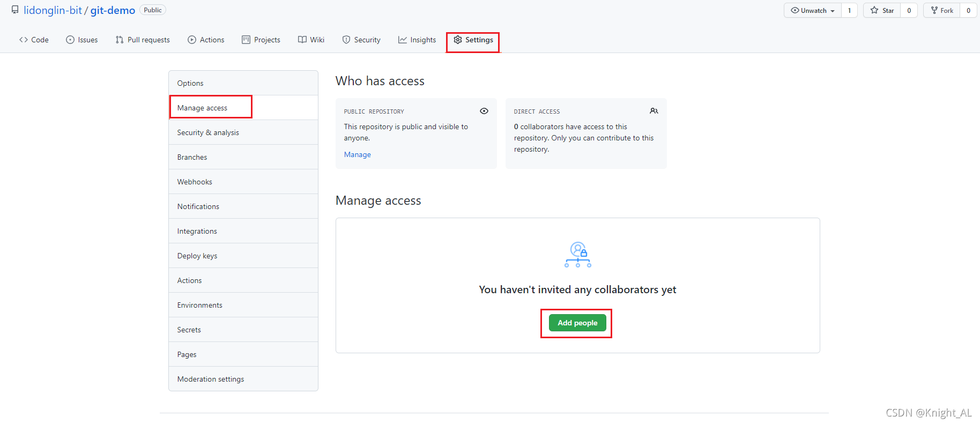Open Notifications settings

click(x=243, y=206)
